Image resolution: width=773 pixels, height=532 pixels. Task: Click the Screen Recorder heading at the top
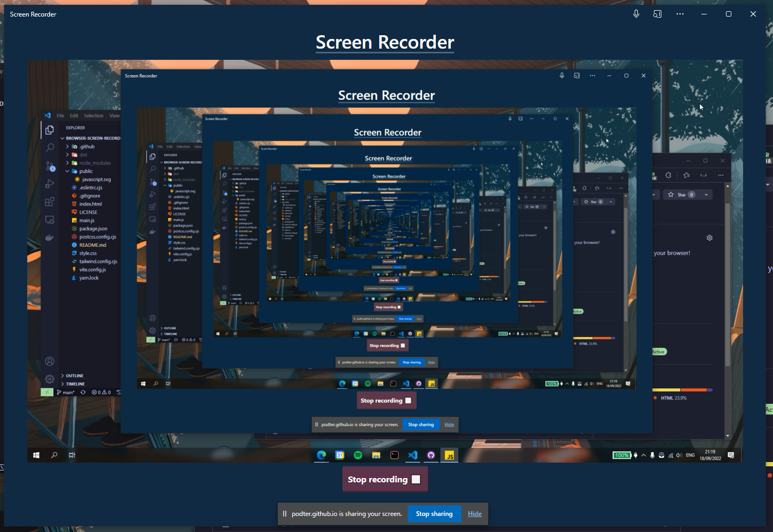385,42
